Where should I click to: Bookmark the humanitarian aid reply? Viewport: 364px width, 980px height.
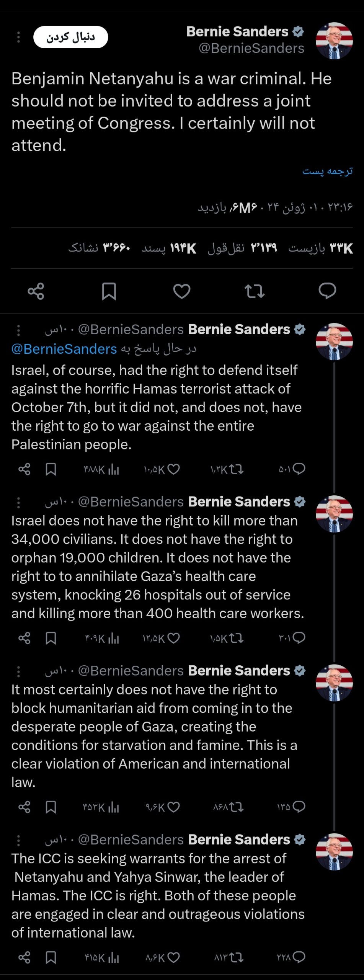point(51,807)
